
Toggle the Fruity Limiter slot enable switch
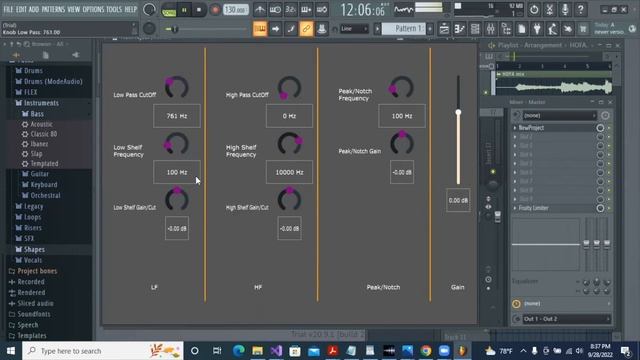tap(600, 208)
